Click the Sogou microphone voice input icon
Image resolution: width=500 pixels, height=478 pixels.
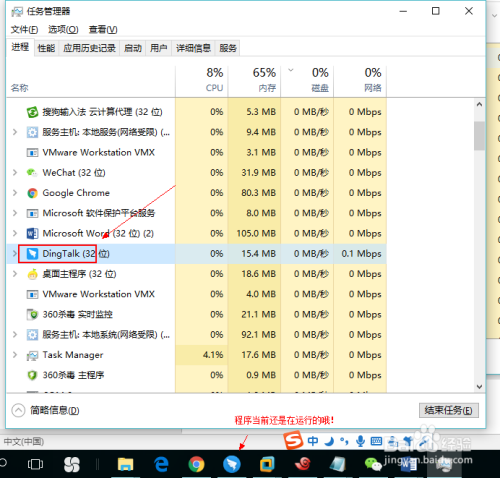[x=360, y=441]
